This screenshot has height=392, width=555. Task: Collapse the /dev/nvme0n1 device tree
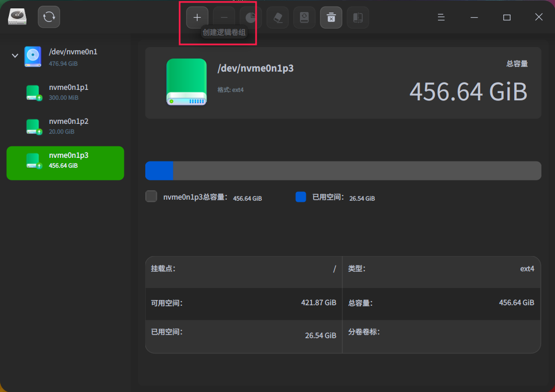click(15, 55)
